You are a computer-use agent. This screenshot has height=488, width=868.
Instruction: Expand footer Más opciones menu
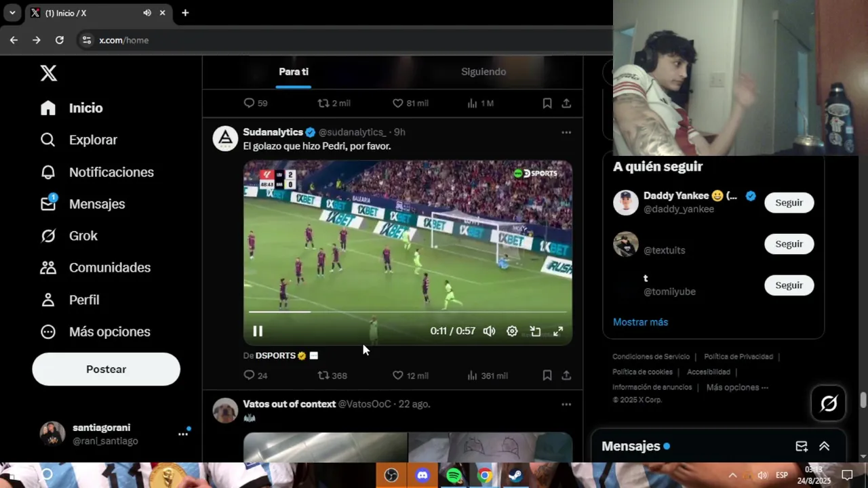tap(737, 388)
